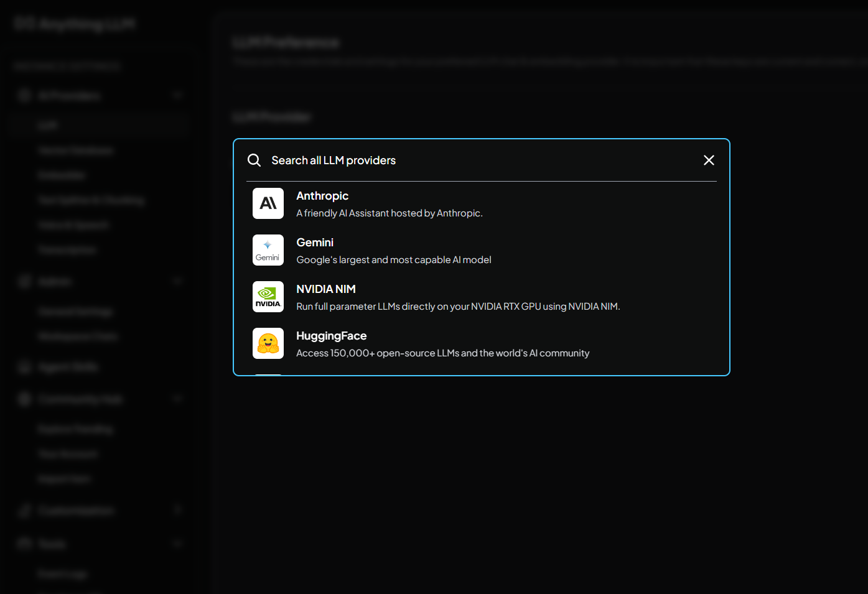Click the NVIDIA logo icon

click(268, 297)
